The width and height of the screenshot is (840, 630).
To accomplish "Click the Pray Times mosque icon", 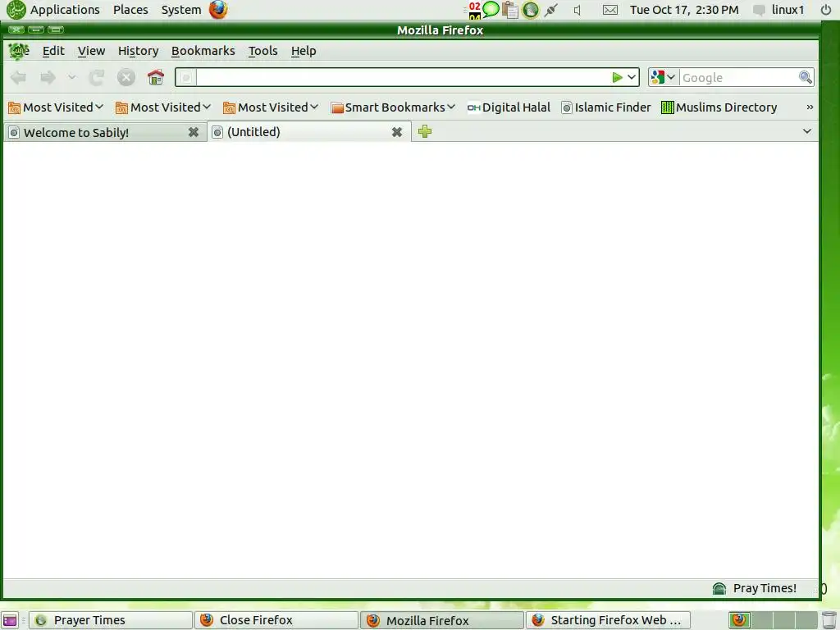I will pos(719,589).
